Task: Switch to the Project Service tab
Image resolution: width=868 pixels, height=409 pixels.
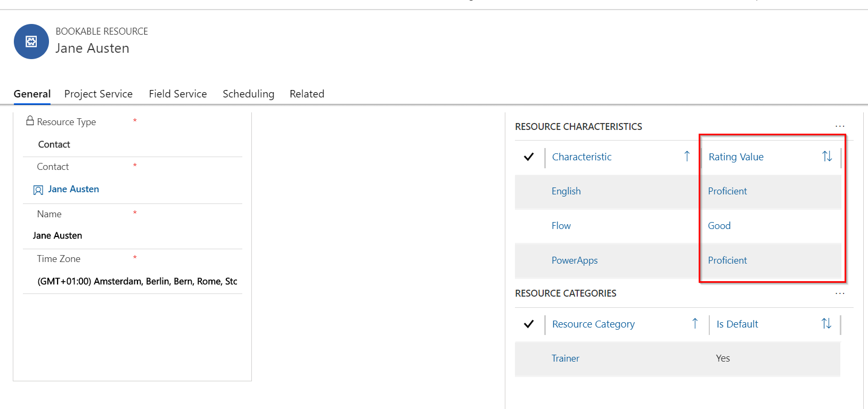Action: pos(99,94)
